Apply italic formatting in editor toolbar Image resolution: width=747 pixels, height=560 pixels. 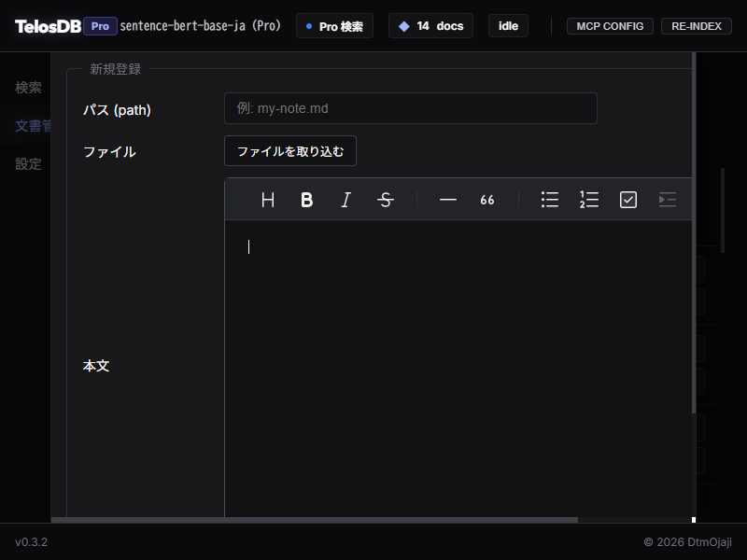(345, 200)
